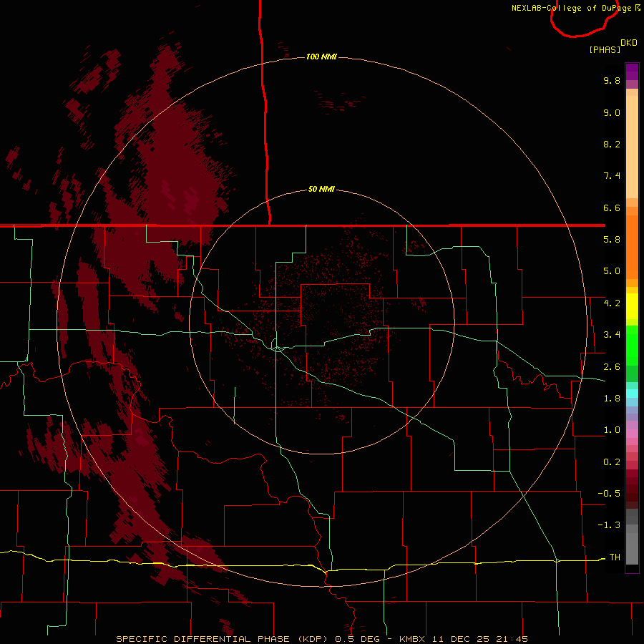Click the yellow band of the color bar
The width and height of the screenshot is (644, 644).
pos(632,306)
